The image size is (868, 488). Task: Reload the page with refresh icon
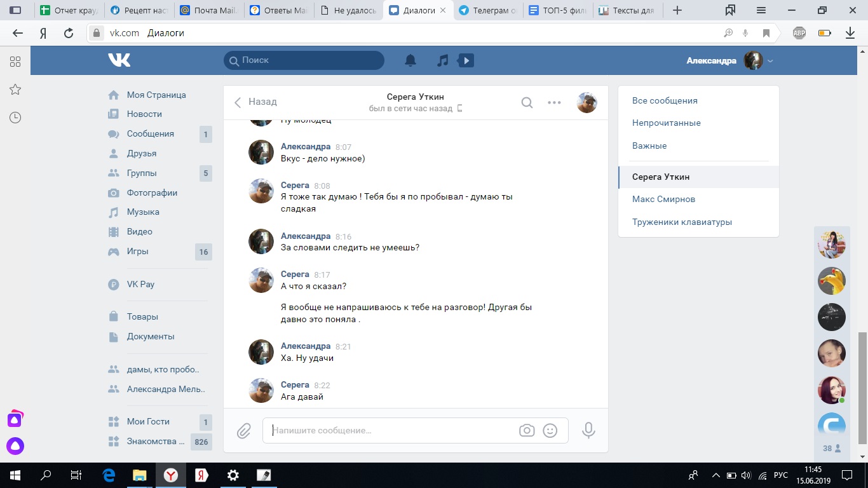point(69,33)
